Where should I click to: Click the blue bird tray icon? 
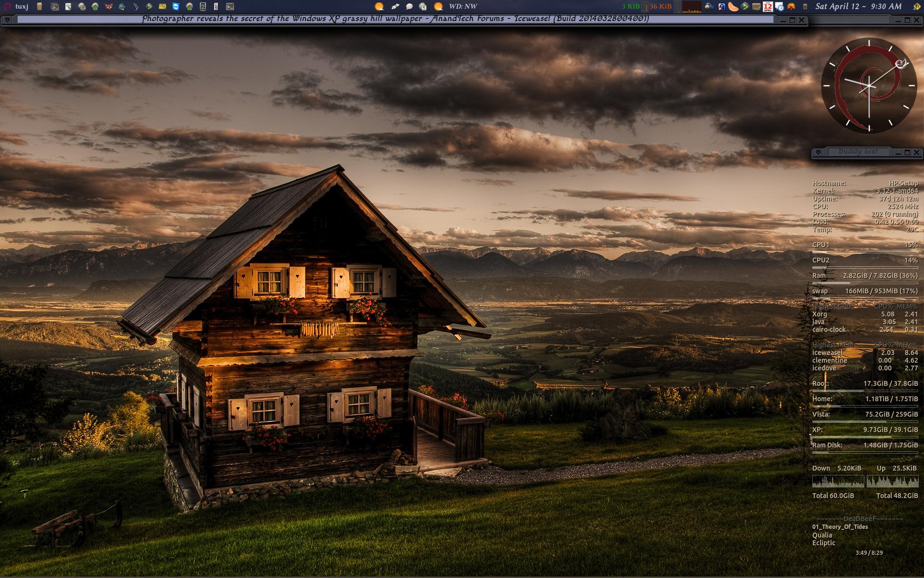click(x=709, y=6)
